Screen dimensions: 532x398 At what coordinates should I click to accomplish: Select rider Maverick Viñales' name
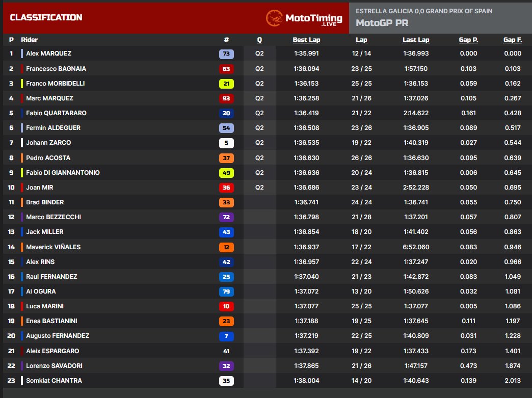click(x=53, y=247)
